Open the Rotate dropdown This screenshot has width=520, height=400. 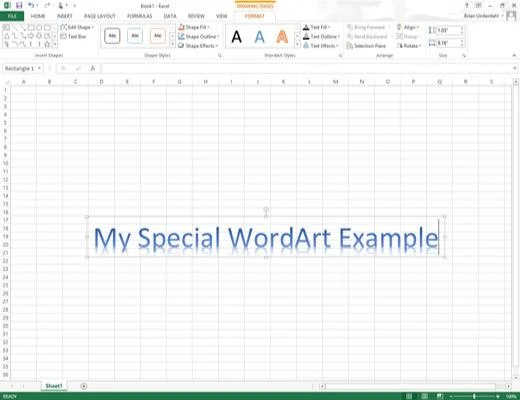(409, 46)
